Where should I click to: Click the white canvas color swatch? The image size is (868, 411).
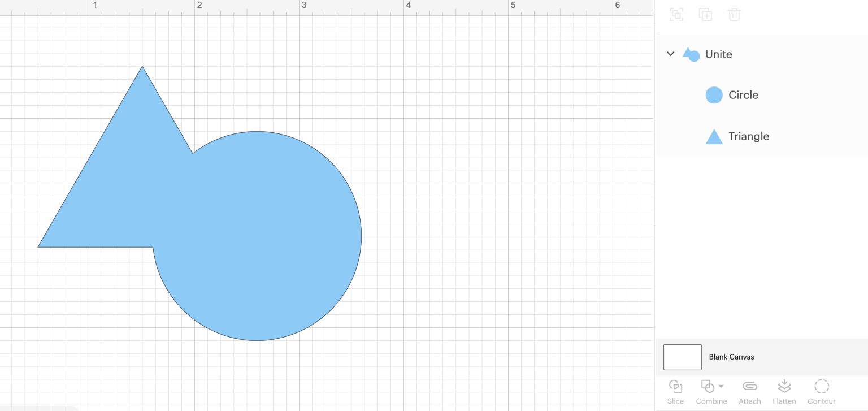click(682, 357)
